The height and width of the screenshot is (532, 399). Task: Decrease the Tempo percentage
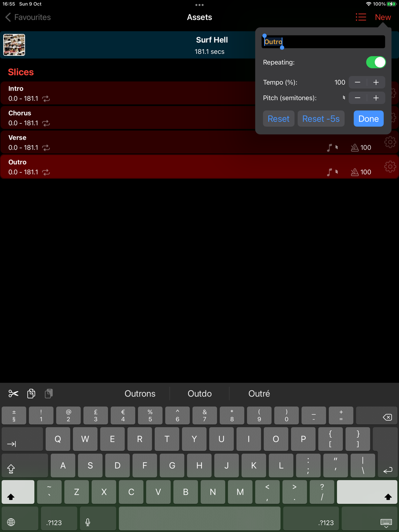click(x=358, y=82)
